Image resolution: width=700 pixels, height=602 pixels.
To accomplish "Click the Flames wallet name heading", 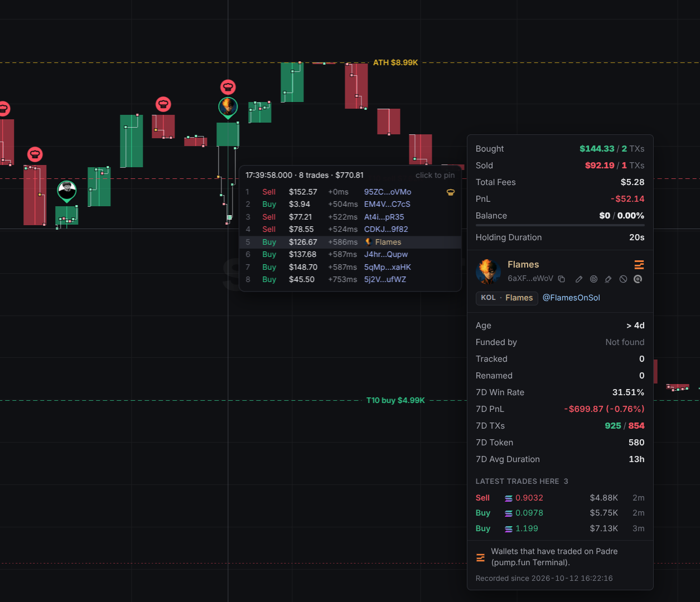I will pos(523,264).
